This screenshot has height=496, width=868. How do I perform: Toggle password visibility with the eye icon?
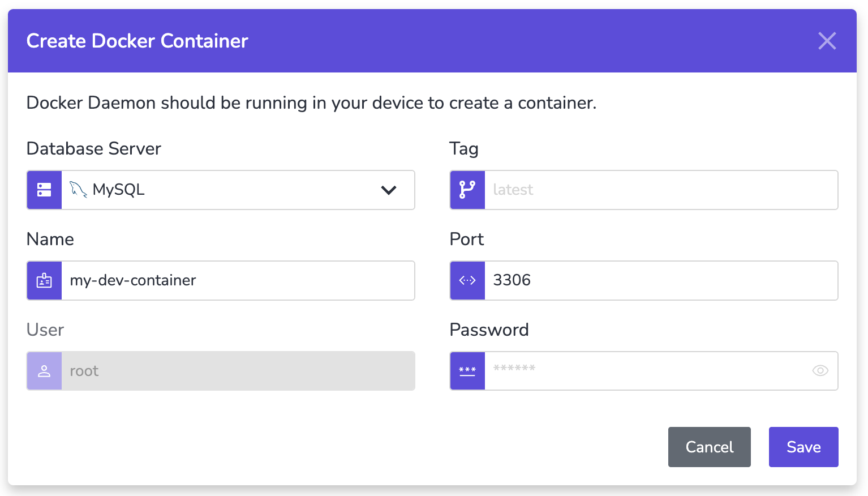tap(820, 371)
